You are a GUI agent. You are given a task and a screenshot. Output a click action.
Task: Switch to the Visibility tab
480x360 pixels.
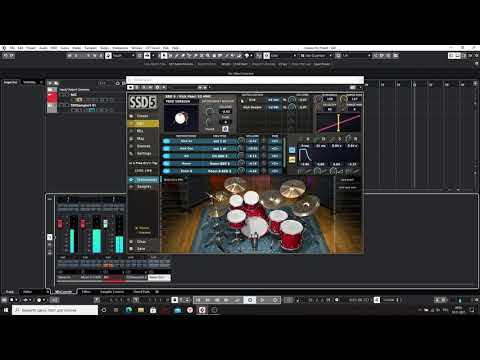[29, 82]
